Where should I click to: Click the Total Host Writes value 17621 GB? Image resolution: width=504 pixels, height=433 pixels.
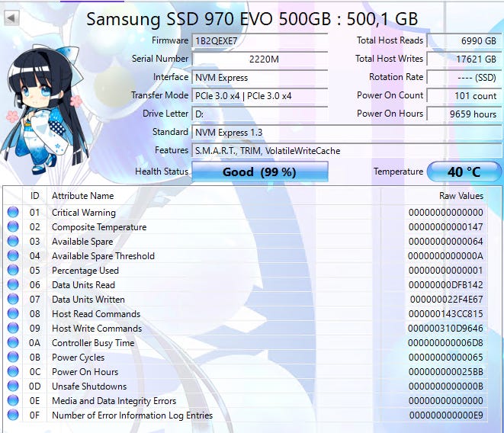(464, 59)
